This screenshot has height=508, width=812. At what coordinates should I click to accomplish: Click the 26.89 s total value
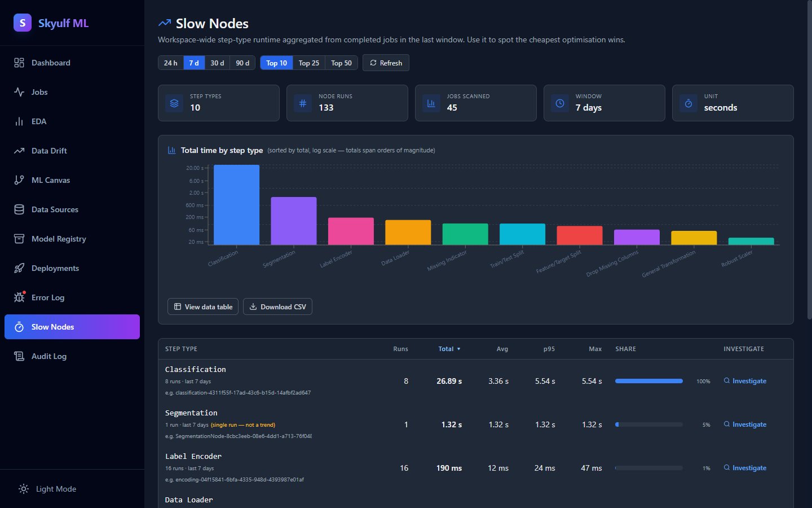449,381
